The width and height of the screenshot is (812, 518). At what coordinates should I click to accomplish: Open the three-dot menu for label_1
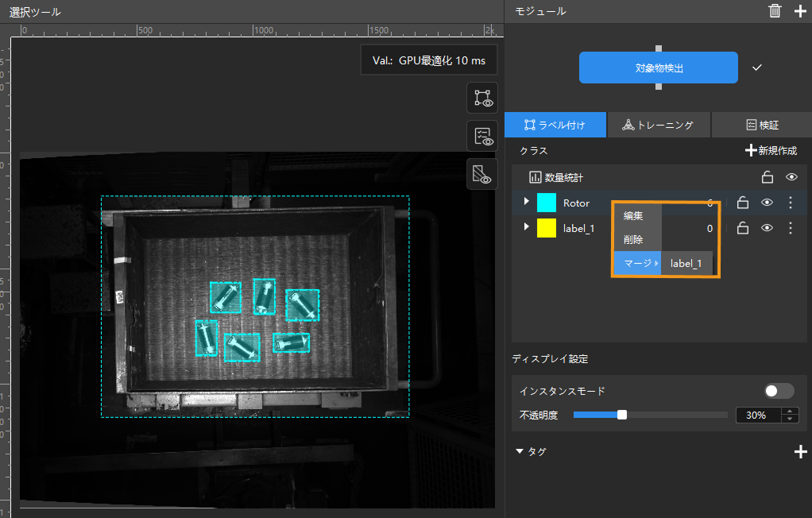pos(790,228)
